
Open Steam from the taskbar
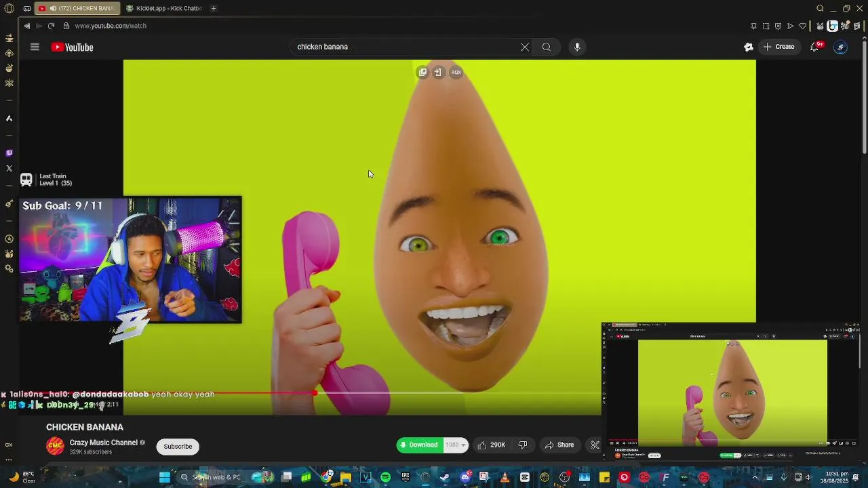pos(444,477)
